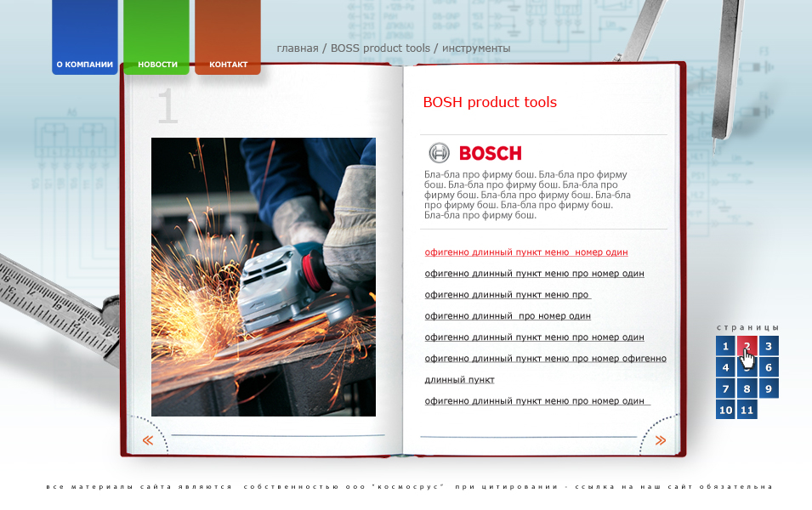
Task: Open link 'офигенно длинный про номер один'
Action: pyautogui.click(x=508, y=316)
